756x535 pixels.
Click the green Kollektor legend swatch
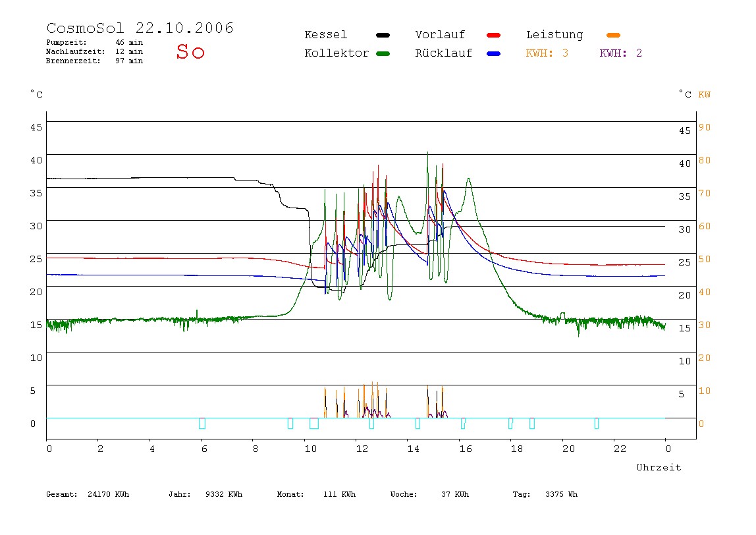383,53
